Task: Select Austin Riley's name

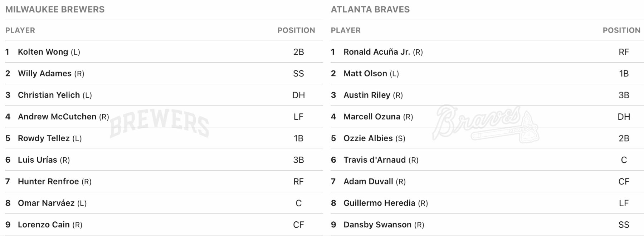Action: pos(367,95)
